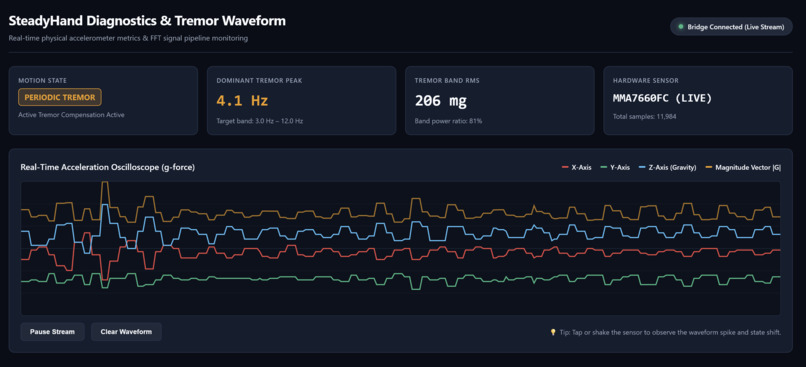Viewport: 806px width, 367px height.
Task: Click the subtitle about FFT signal pipeline monitoring
Action: point(128,39)
